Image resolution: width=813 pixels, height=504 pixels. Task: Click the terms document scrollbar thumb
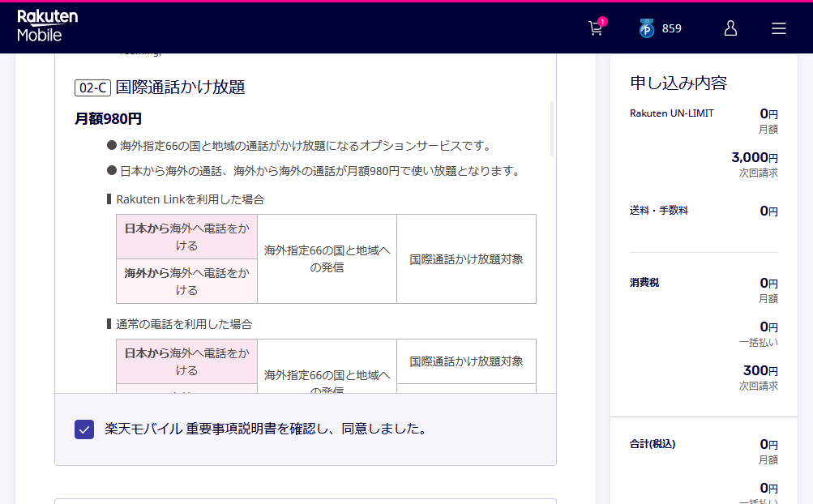[552, 129]
